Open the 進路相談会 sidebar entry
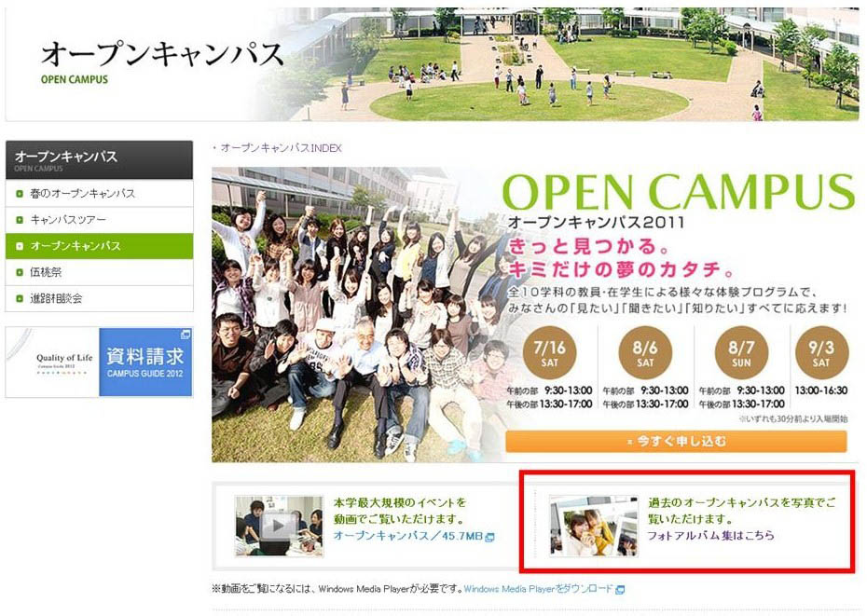 [x=56, y=298]
